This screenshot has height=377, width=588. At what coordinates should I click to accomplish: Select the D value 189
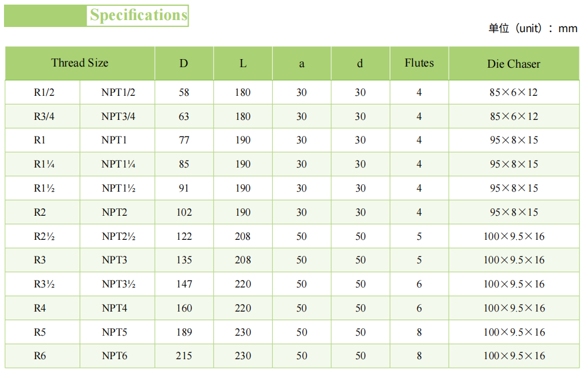click(x=184, y=332)
